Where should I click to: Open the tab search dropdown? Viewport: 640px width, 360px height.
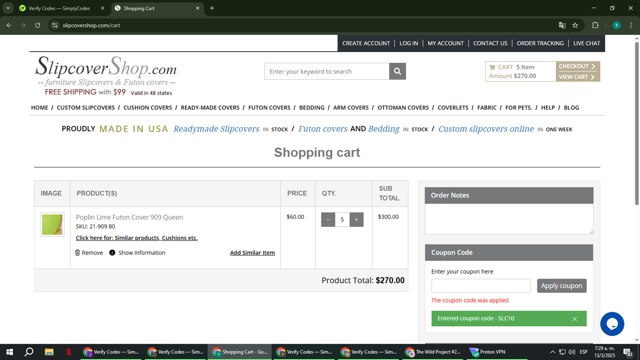point(8,8)
